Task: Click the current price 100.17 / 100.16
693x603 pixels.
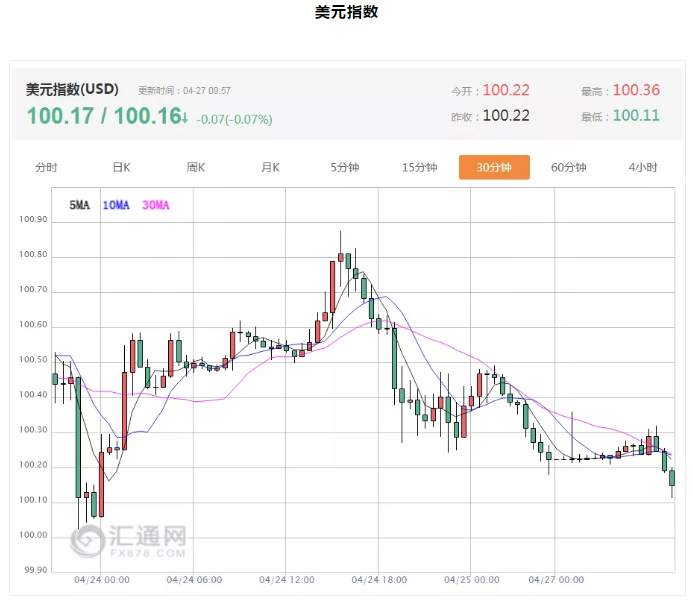Action: pyautogui.click(x=105, y=116)
